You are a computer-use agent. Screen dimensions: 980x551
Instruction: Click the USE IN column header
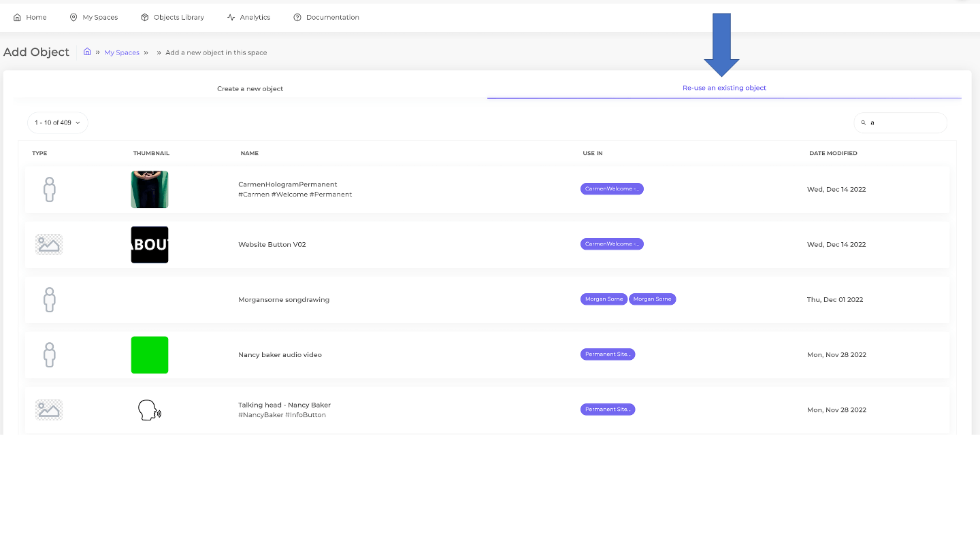coord(593,153)
